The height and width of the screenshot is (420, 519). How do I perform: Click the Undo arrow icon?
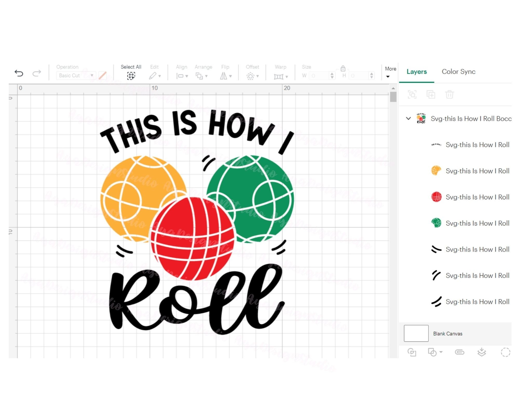tap(19, 73)
